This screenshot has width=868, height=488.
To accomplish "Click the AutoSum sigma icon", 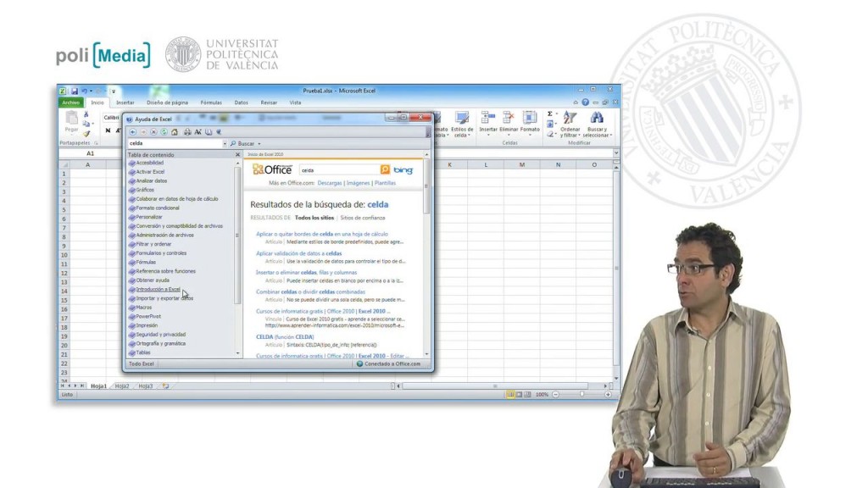I will pos(549,114).
